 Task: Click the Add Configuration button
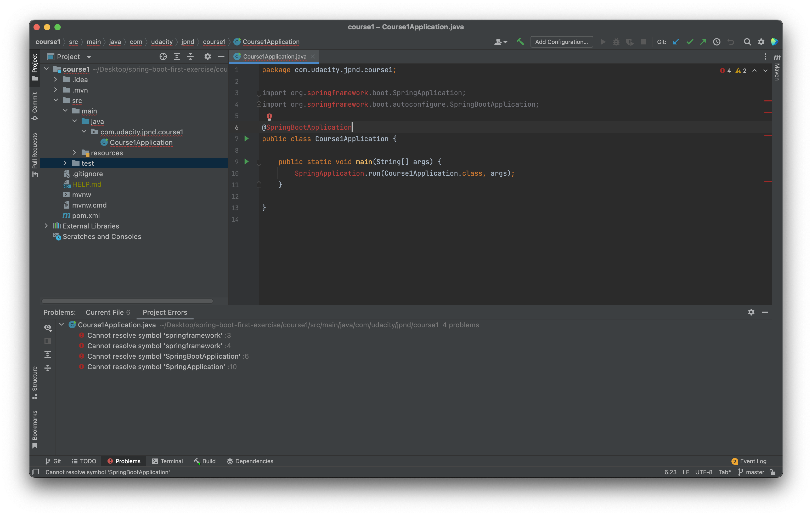tap(561, 42)
